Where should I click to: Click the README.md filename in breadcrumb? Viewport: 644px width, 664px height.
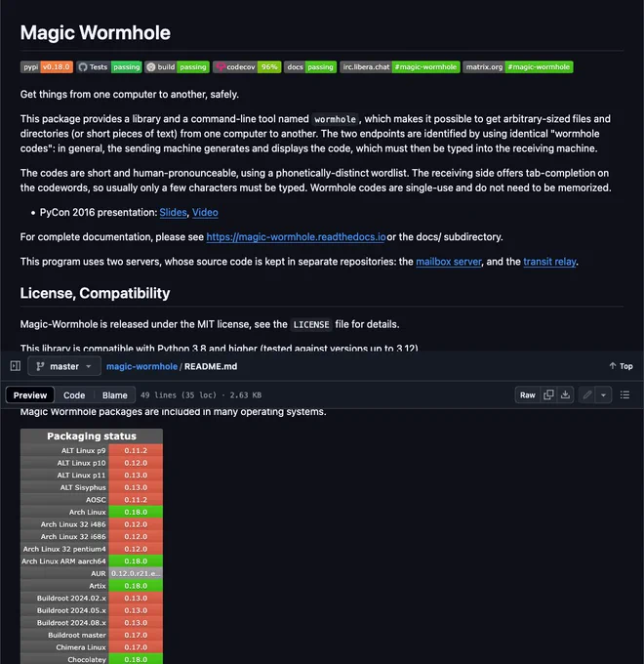(211, 366)
